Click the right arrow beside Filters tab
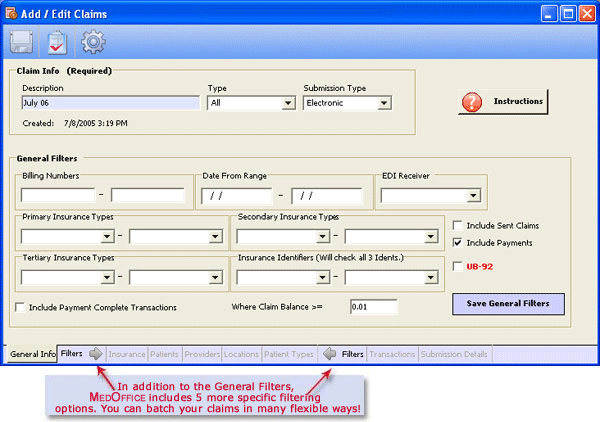 point(95,354)
